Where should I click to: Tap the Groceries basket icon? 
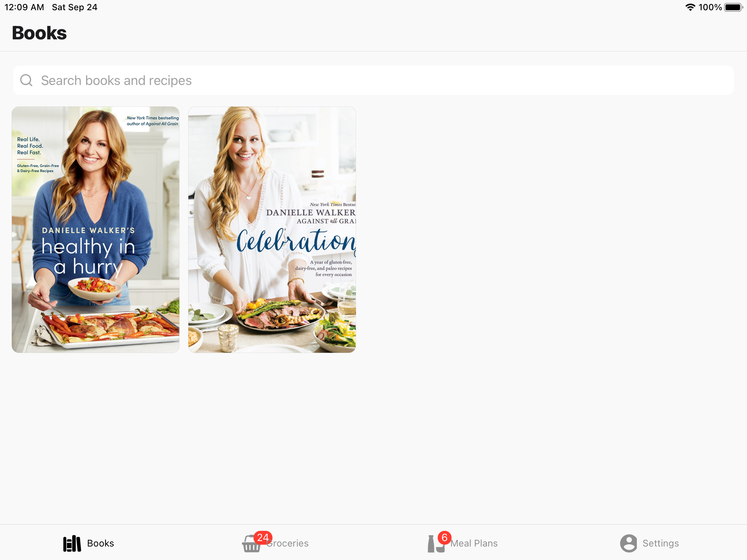coord(251,544)
